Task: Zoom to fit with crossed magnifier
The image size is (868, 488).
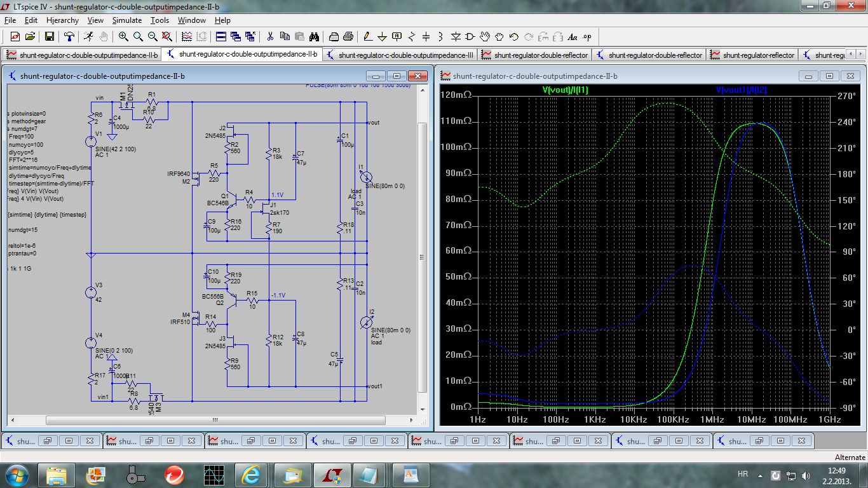Action: tap(167, 36)
